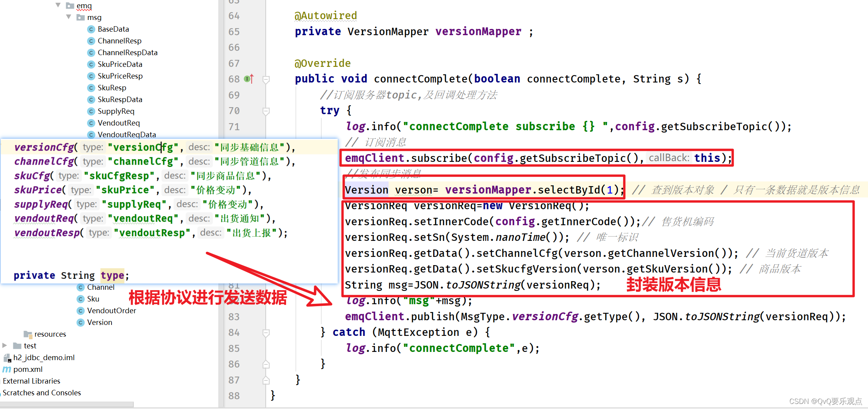Click getSubscribeTopic on line 71
The height and width of the screenshot is (409, 868).
coord(714,127)
